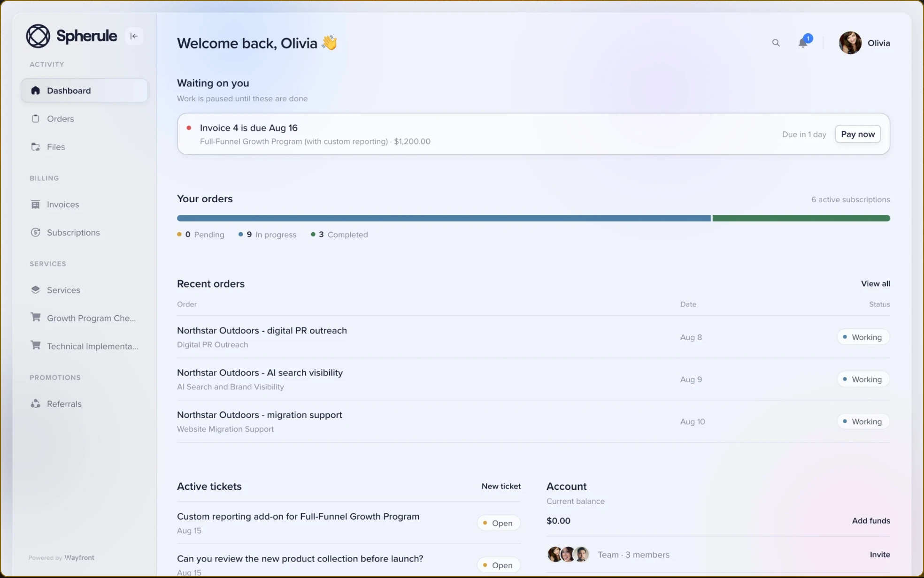
Task: Click Add funds in Account
Action: (x=871, y=521)
